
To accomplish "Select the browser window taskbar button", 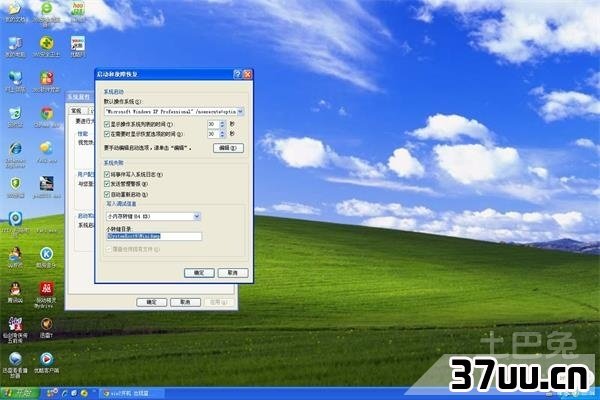I will (132, 393).
